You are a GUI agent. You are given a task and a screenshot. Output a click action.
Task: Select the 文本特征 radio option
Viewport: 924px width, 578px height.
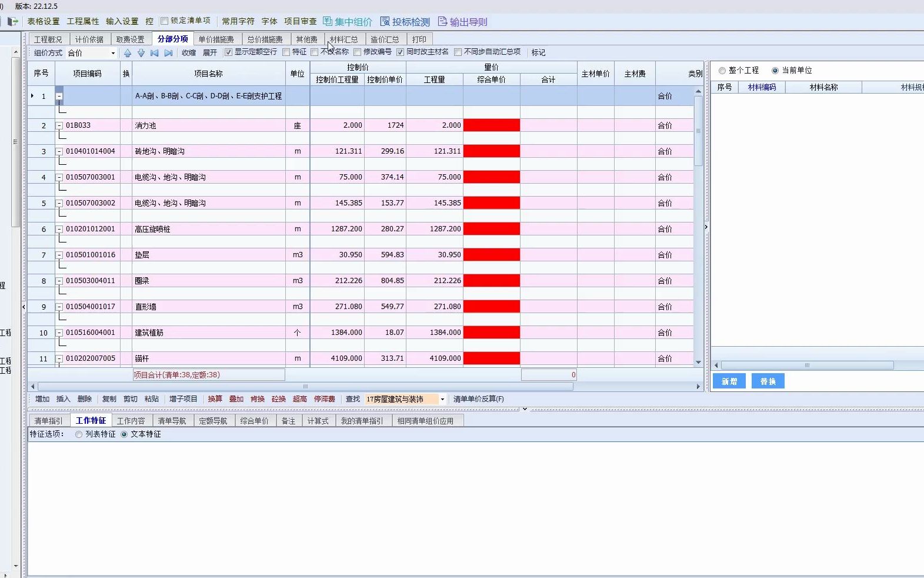click(124, 434)
